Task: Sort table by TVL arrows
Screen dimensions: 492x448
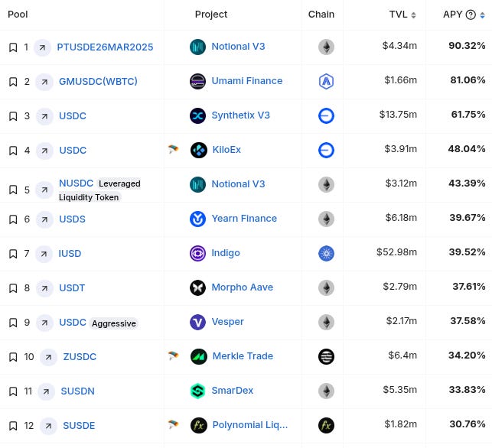Action: pyautogui.click(x=413, y=15)
